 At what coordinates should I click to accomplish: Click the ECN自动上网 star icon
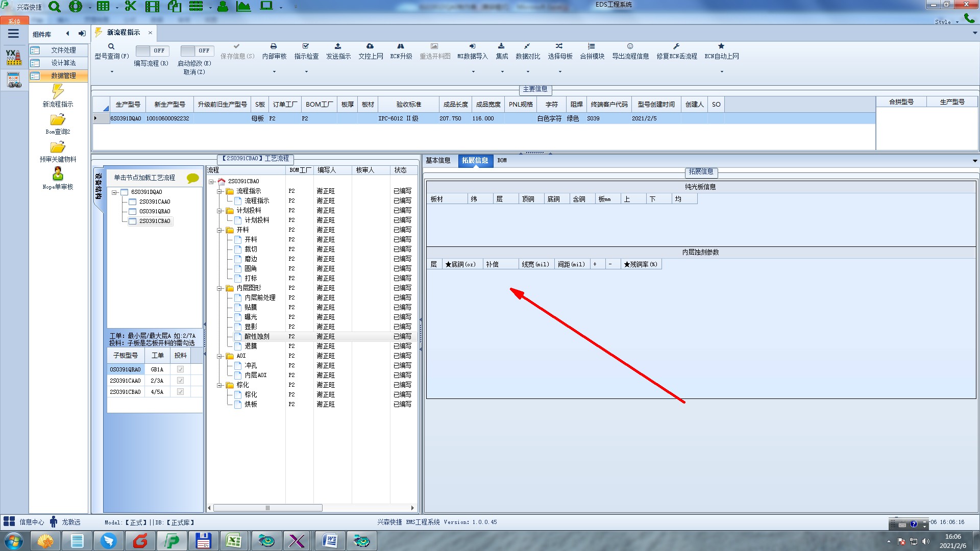(x=721, y=46)
